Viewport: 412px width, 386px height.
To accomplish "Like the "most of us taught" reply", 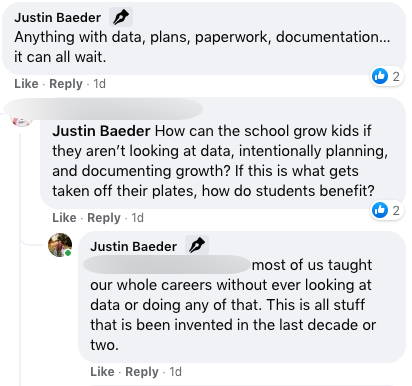I will [x=102, y=372].
